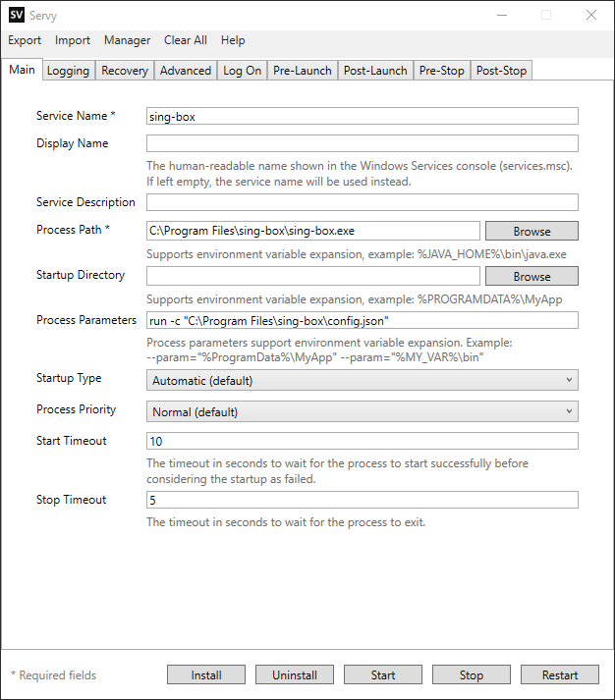The width and height of the screenshot is (615, 700).
Task: Switch to the Logging tab
Action: [x=69, y=71]
